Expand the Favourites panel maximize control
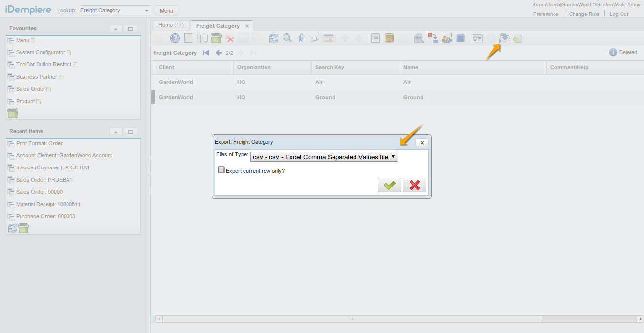The image size is (644, 333). click(x=130, y=29)
